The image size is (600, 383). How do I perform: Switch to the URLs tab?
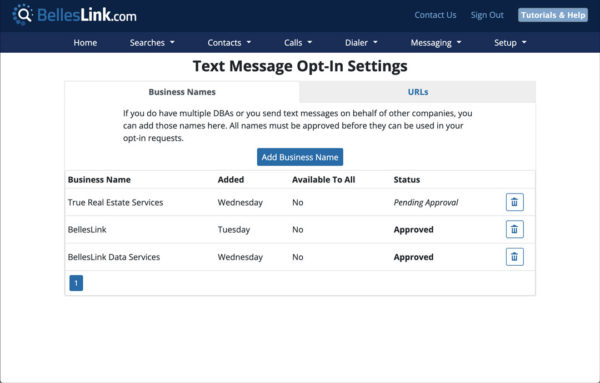click(x=417, y=92)
